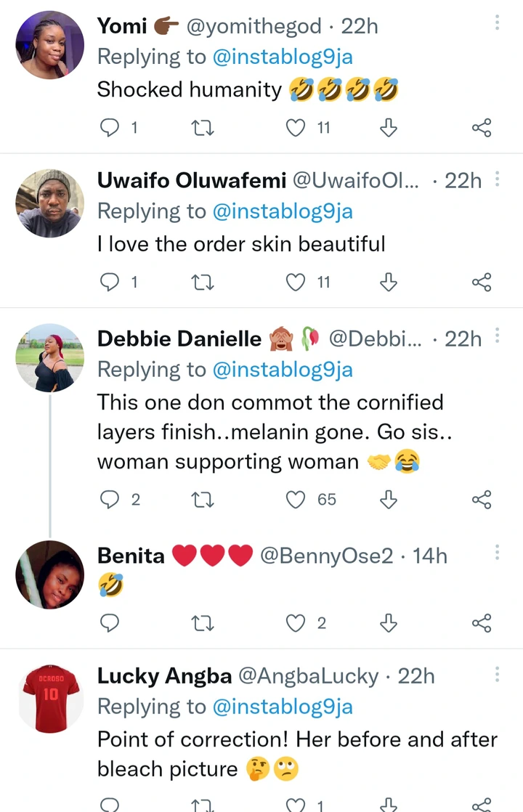The height and width of the screenshot is (812, 523).
Task: Open @instablog9ja link in Yomi's reply
Action: (x=282, y=57)
